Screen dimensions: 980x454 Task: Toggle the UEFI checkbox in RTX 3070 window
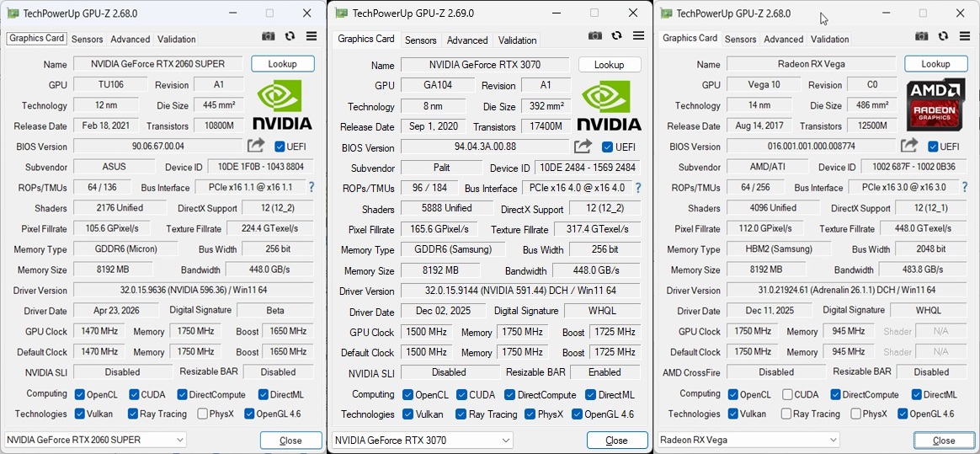(x=607, y=147)
